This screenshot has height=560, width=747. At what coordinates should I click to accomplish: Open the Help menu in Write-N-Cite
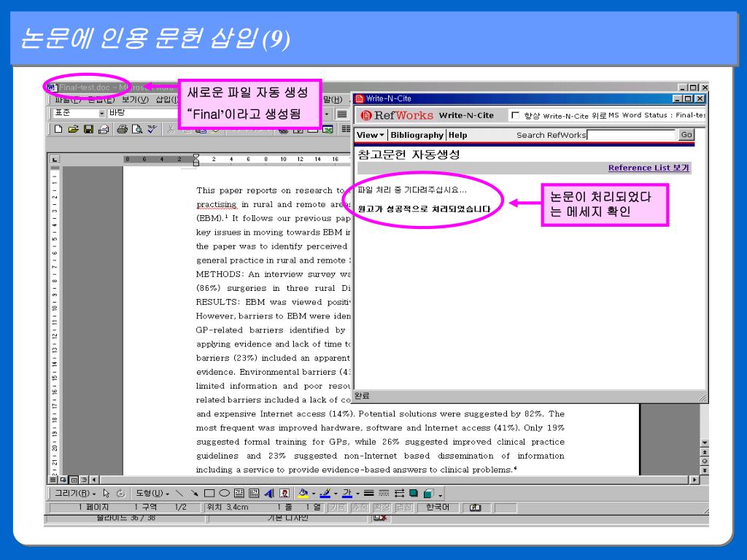pyautogui.click(x=458, y=135)
